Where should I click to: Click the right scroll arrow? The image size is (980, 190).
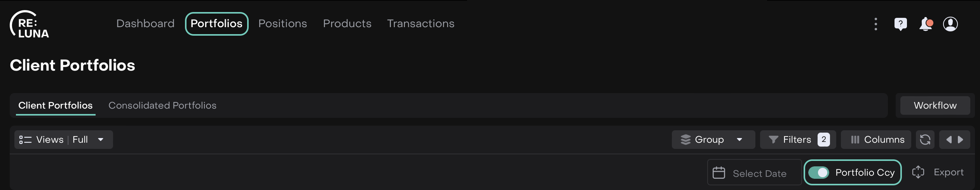pyautogui.click(x=961, y=140)
